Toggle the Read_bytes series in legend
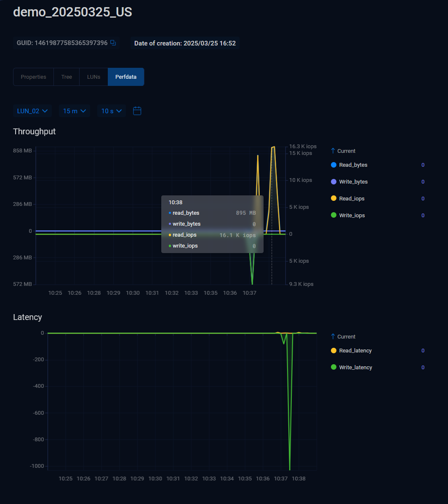This screenshot has width=448, height=504. point(353,165)
